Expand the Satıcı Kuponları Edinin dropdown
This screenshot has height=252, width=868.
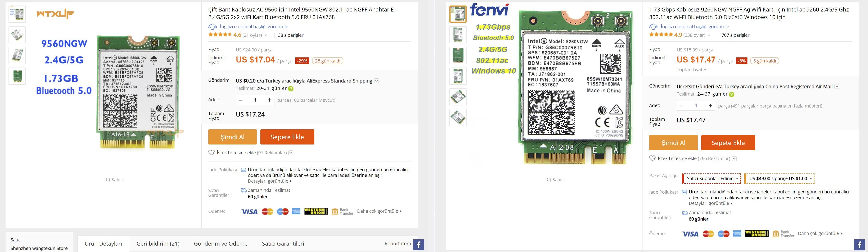(x=712, y=178)
